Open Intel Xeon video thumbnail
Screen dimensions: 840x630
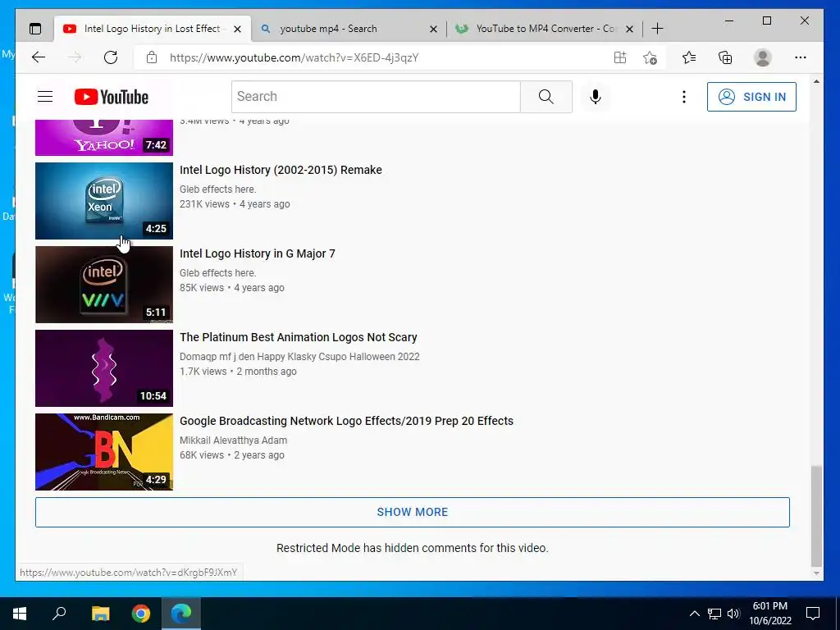click(104, 201)
